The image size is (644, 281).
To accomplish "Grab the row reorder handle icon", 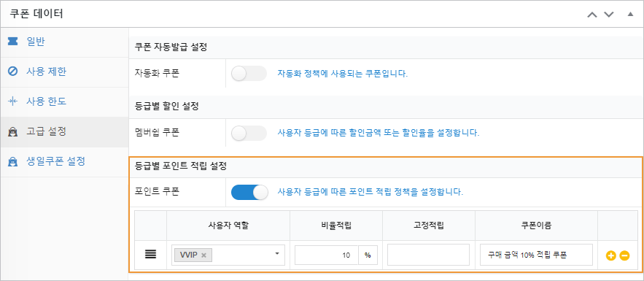I will click(150, 255).
